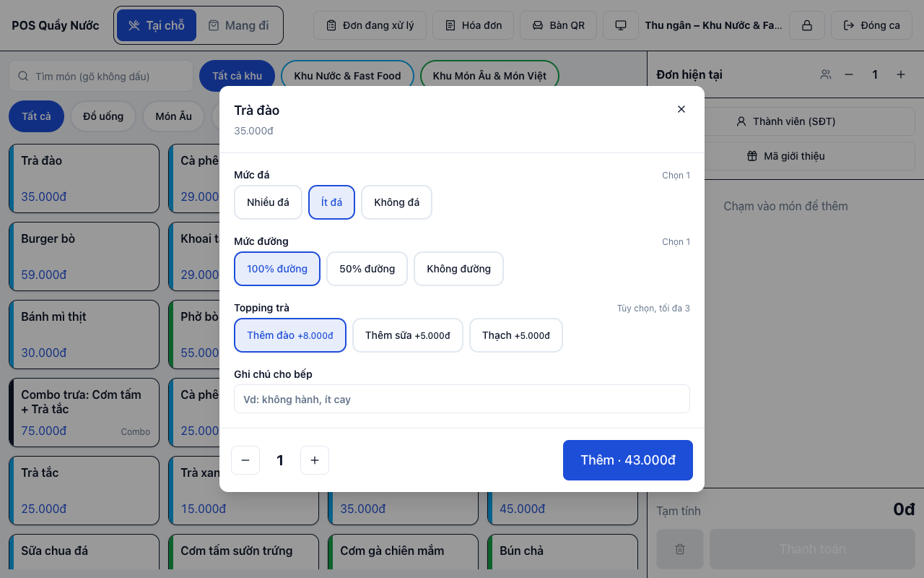
Task: Select the Món Âu category chip
Action: click(x=174, y=116)
